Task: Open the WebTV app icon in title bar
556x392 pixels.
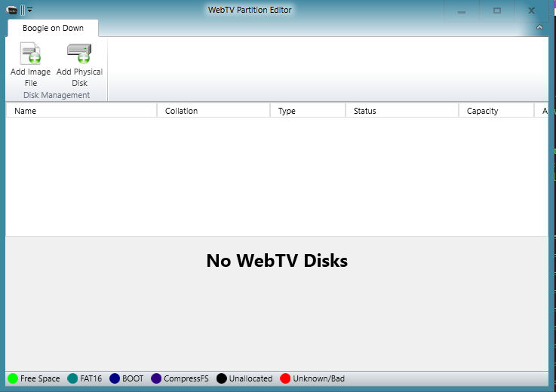Action: coord(11,10)
